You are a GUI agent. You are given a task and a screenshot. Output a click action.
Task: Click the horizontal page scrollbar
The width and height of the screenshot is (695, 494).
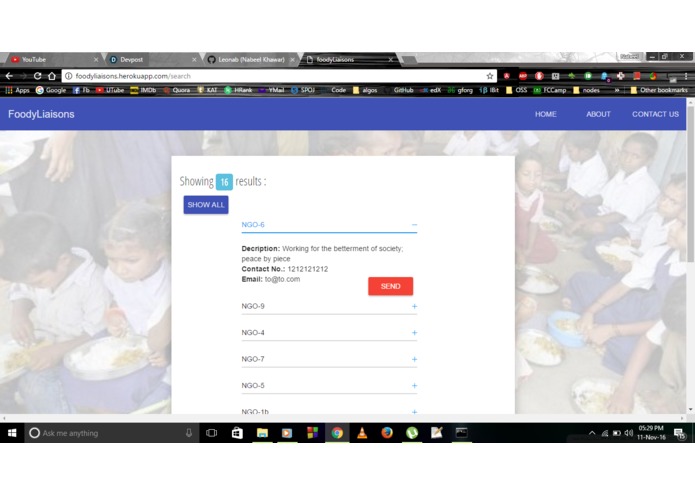[343, 418]
